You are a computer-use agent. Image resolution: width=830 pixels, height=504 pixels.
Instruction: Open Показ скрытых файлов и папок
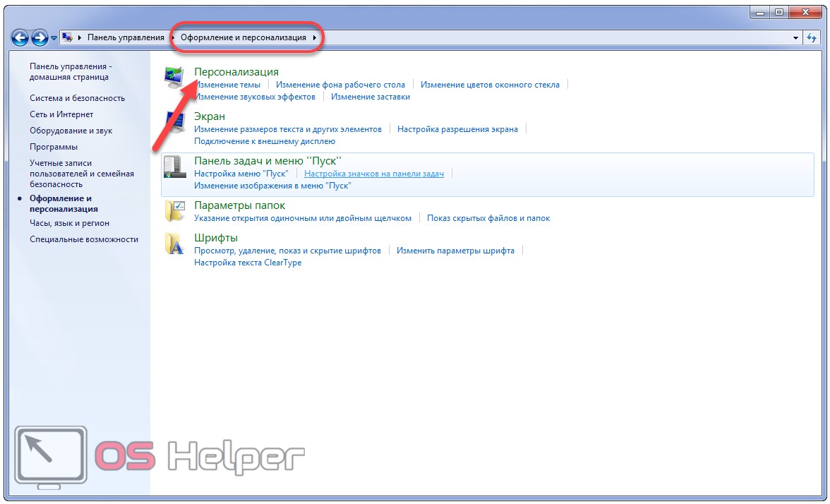[x=488, y=218]
